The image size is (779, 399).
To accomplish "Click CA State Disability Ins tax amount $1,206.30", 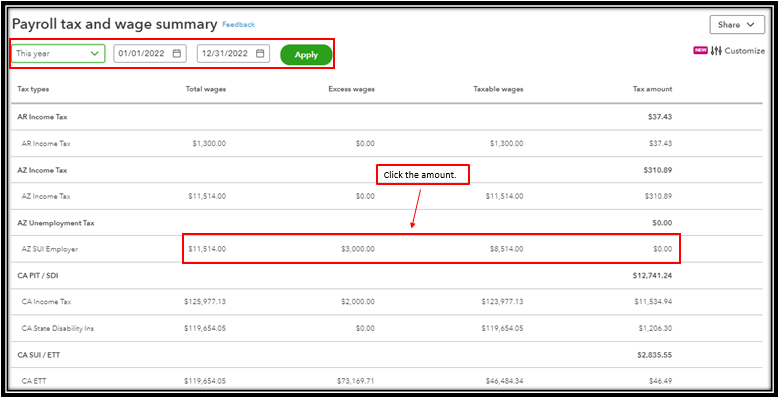I will (x=655, y=328).
